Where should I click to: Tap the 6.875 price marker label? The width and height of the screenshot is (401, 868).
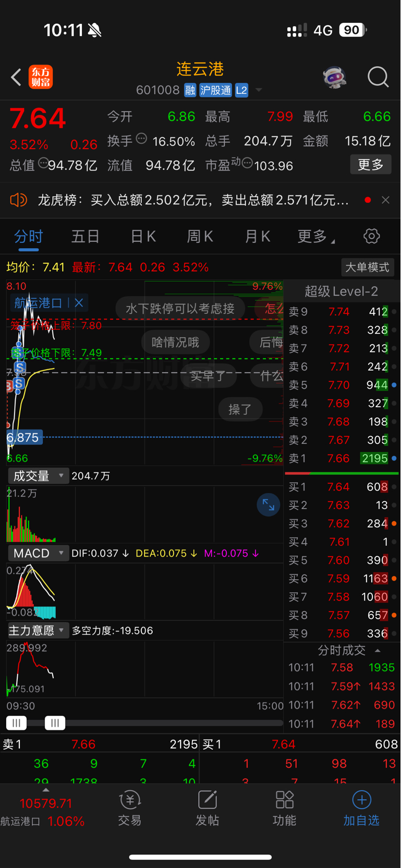pyautogui.click(x=24, y=437)
